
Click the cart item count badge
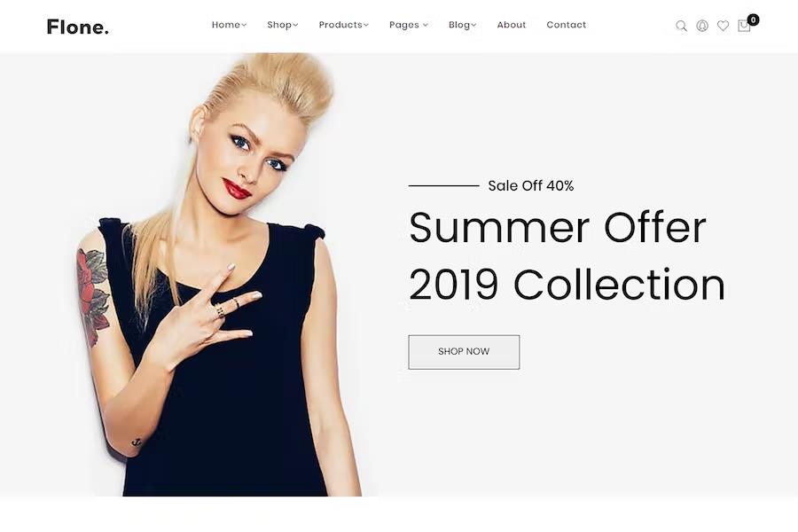pos(753,20)
